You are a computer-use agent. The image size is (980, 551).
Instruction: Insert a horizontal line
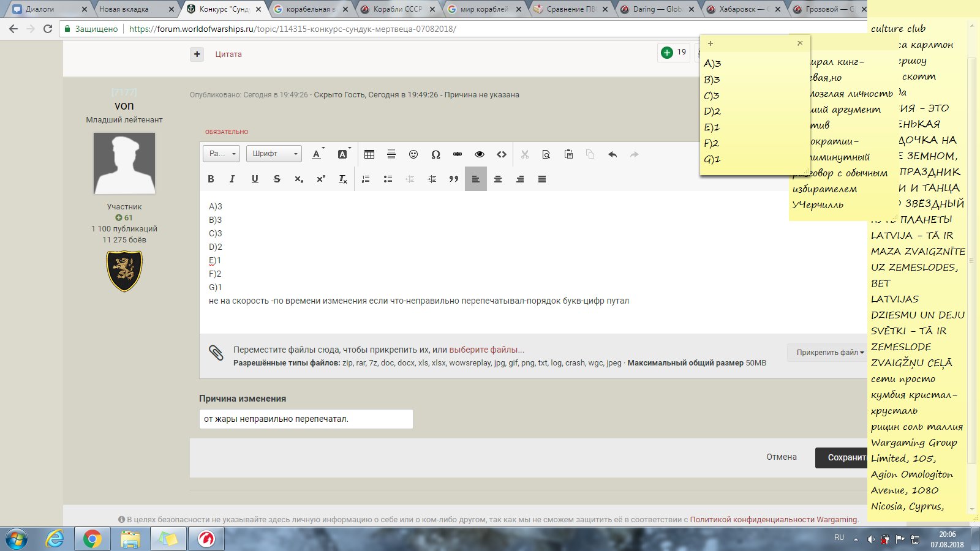(x=391, y=154)
